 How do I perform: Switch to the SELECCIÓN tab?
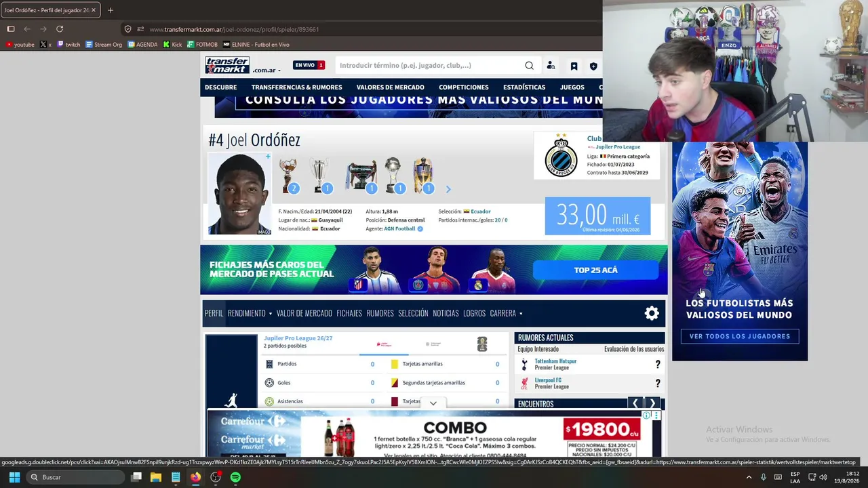coord(413,313)
